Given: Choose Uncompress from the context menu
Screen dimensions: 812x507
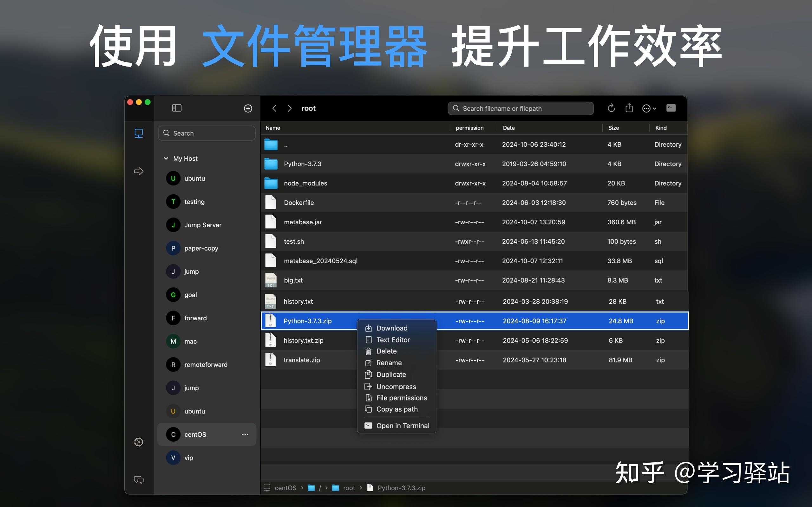Looking at the screenshot, I should (x=396, y=386).
